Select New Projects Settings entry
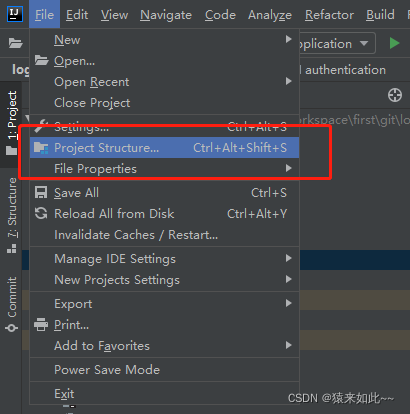 pyautogui.click(x=165, y=280)
